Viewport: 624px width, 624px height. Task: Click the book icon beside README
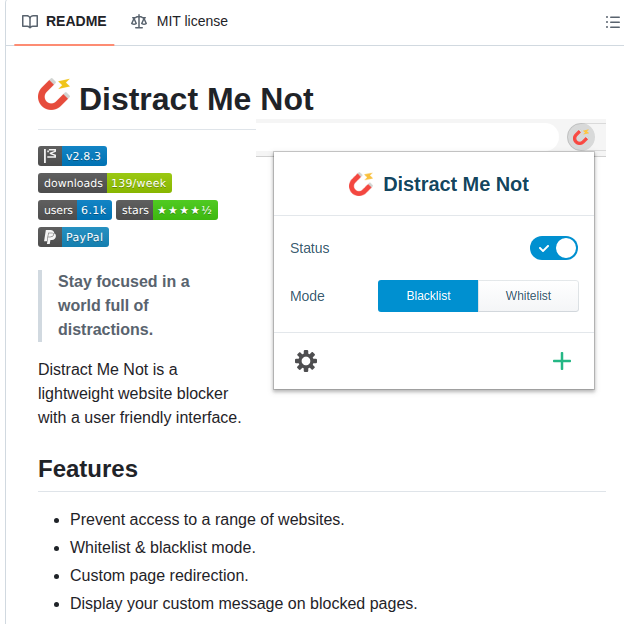click(31, 21)
